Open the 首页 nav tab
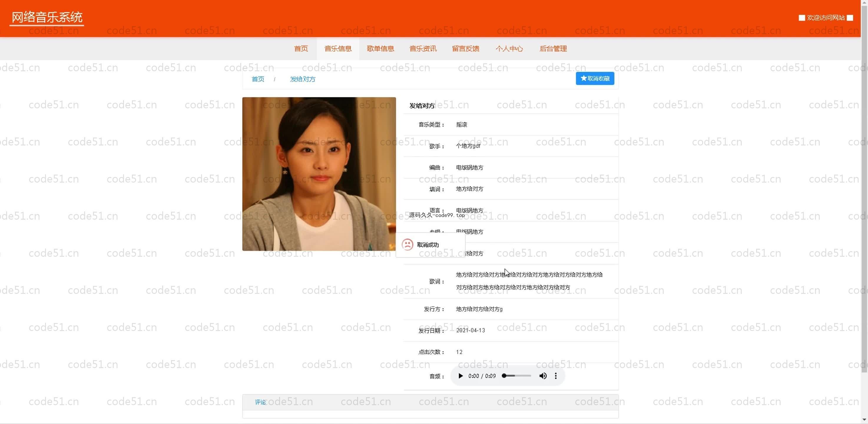The height and width of the screenshot is (424, 868). pos(301,49)
